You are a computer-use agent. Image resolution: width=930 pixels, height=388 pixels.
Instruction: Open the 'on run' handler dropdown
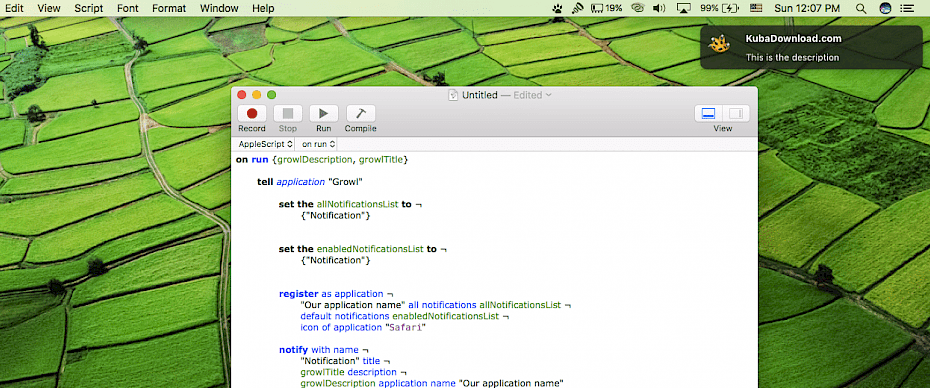pos(319,144)
